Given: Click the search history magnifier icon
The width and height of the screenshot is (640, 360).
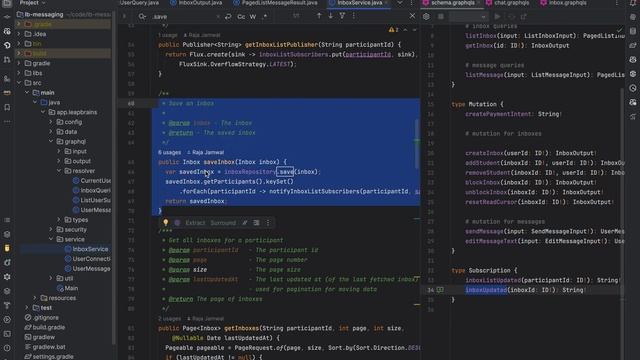Looking at the screenshot, I should [x=142, y=17].
